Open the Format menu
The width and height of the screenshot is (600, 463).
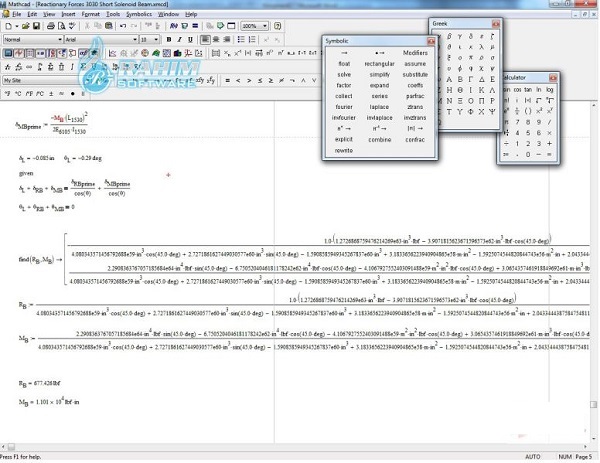(x=90, y=14)
